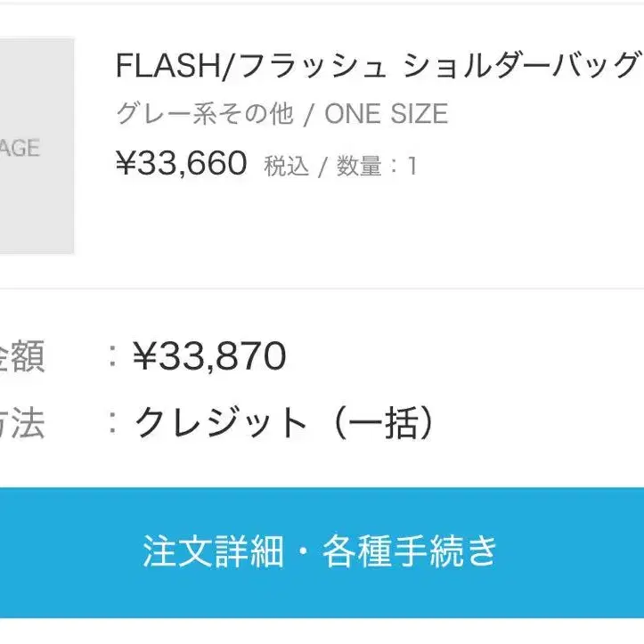Click the ¥33,870 total amount
644x644 pixels.
pyautogui.click(x=209, y=357)
